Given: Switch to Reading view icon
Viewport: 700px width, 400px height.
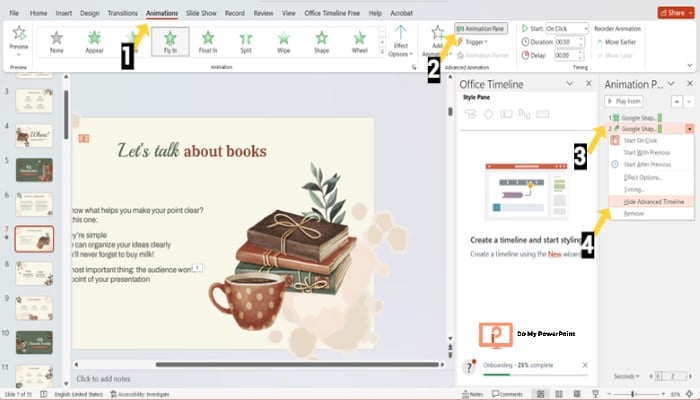Looking at the screenshot, I should coord(577,394).
